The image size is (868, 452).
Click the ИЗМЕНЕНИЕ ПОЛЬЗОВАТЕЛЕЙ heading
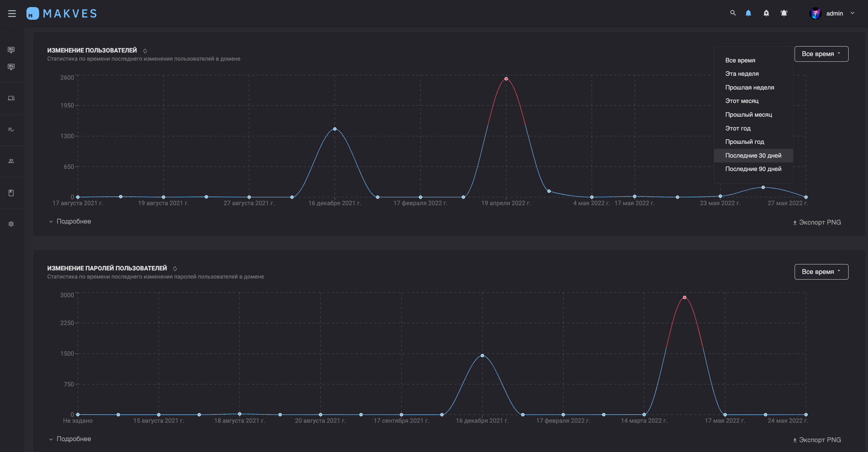(92, 50)
